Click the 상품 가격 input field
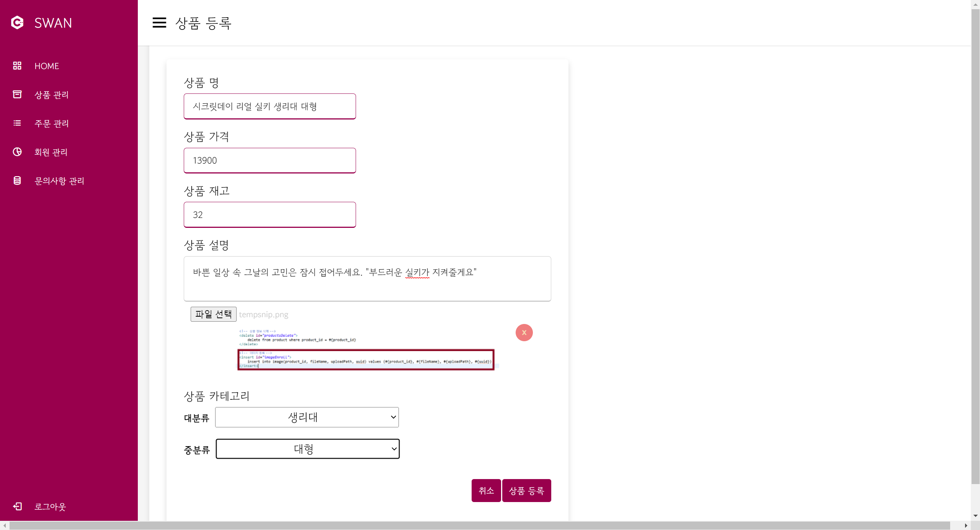 point(269,160)
